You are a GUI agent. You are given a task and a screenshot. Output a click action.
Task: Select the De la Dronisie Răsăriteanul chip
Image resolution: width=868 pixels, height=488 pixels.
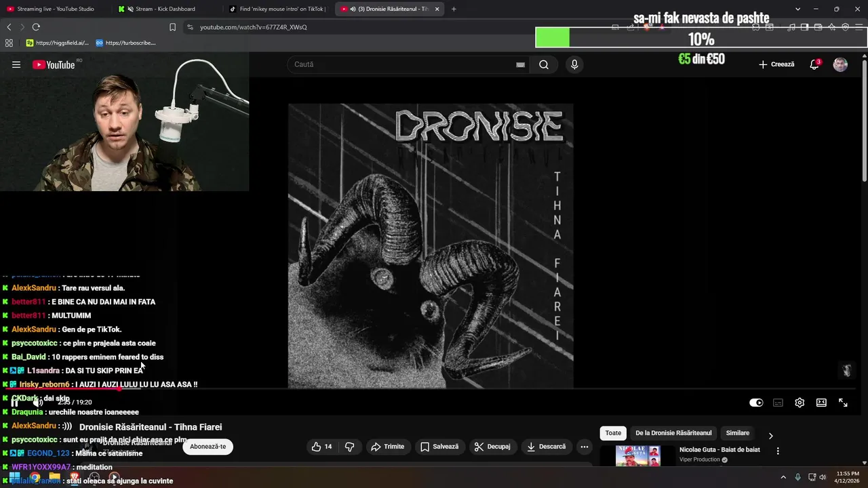coord(673,433)
